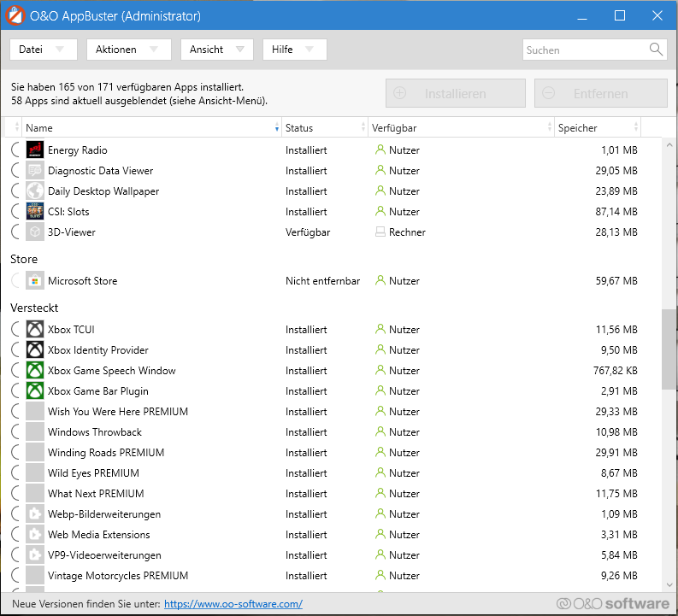Click the Verfügbar status of 3D-Viewer

[x=308, y=232]
